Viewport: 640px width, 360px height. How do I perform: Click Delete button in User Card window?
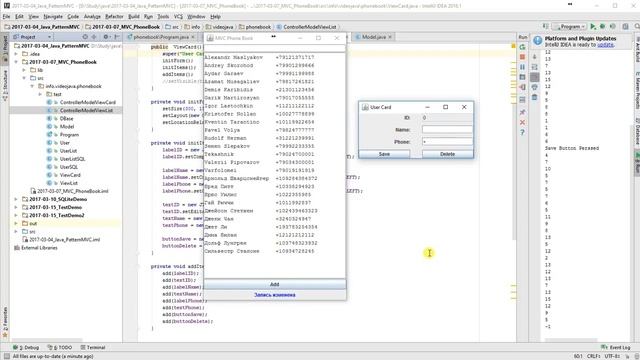click(x=447, y=154)
